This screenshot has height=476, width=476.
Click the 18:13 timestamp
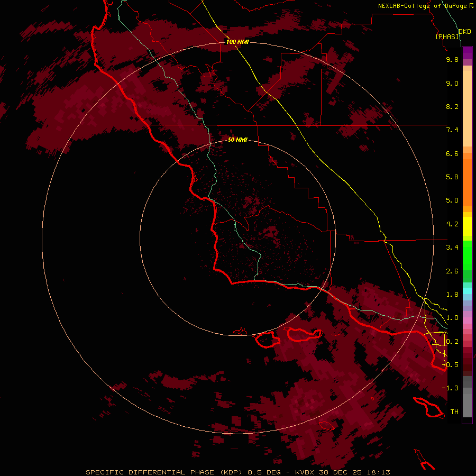[x=378, y=472]
